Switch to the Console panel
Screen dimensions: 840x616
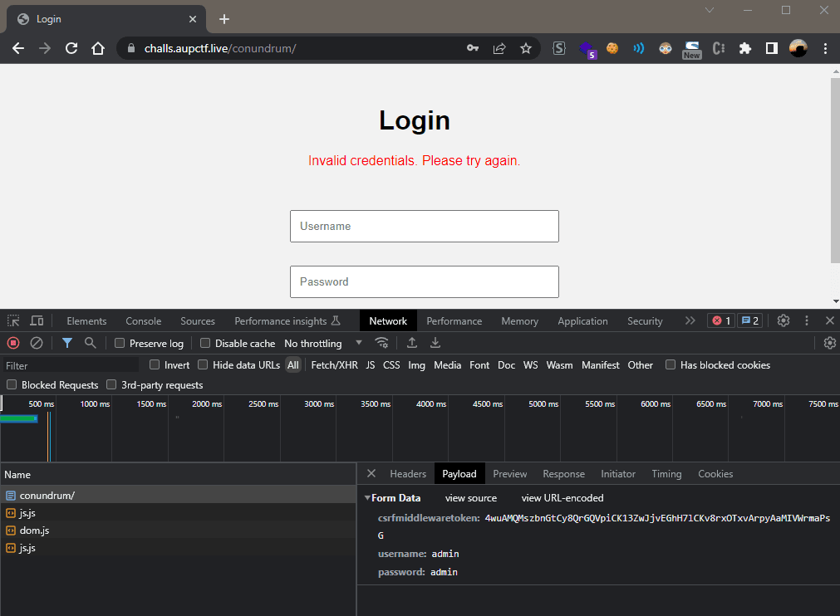(x=143, y=320)
